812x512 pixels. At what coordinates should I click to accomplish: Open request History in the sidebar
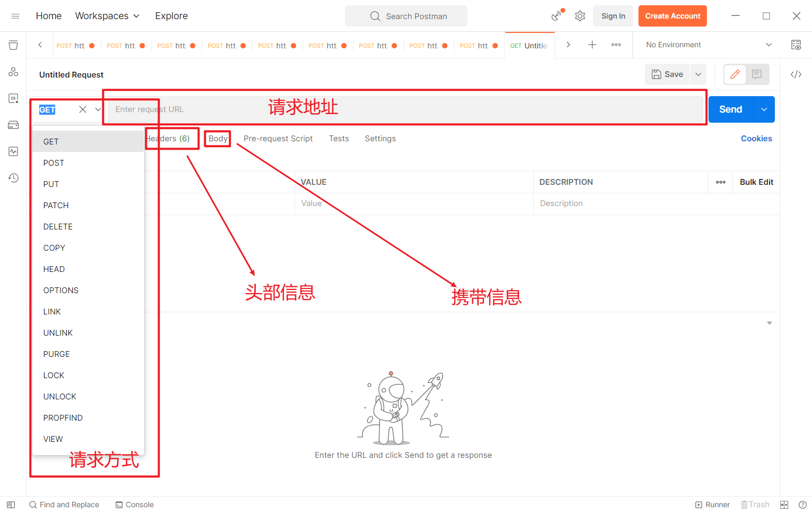point(13,178)
